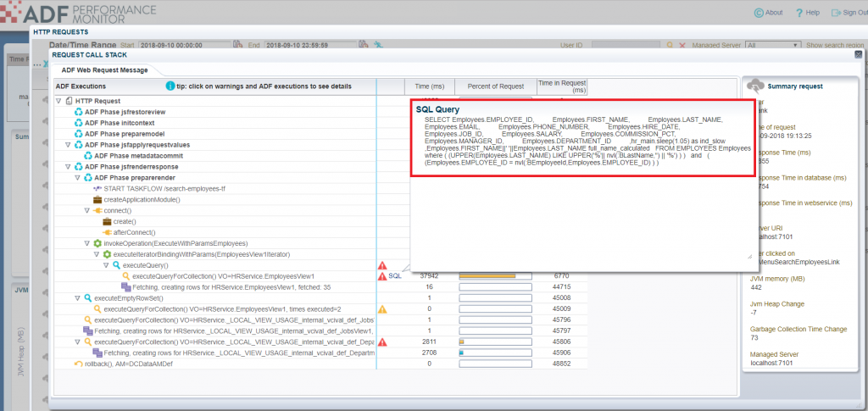Viewport: 868px width, 411px height.
Task: Click the red clear X next to User ID
Action: pos(682,44)
